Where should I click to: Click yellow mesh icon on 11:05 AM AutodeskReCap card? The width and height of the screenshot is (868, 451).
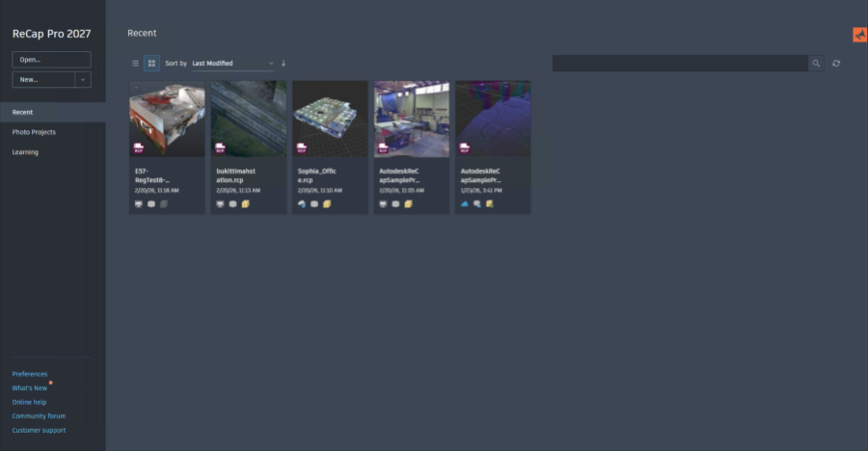[x=408, y=204]
